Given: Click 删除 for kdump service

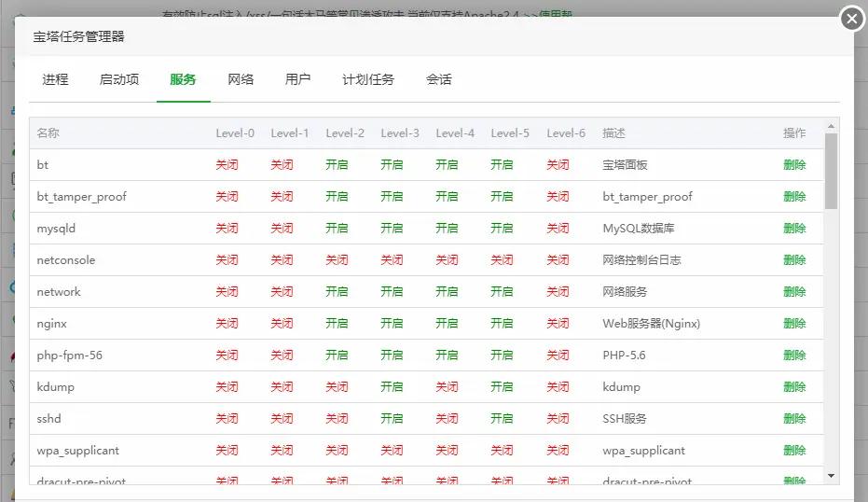Looking at the screenshot, I should 794,387.
